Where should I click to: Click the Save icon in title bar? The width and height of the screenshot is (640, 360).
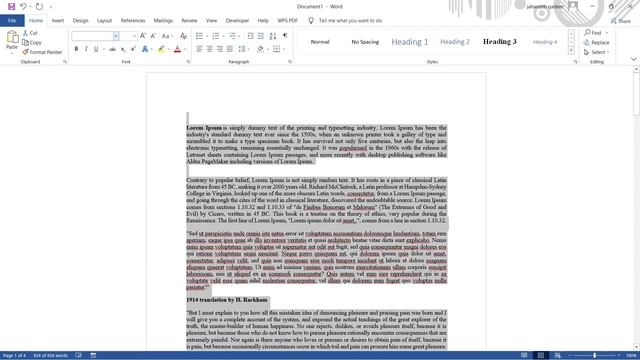11,7
